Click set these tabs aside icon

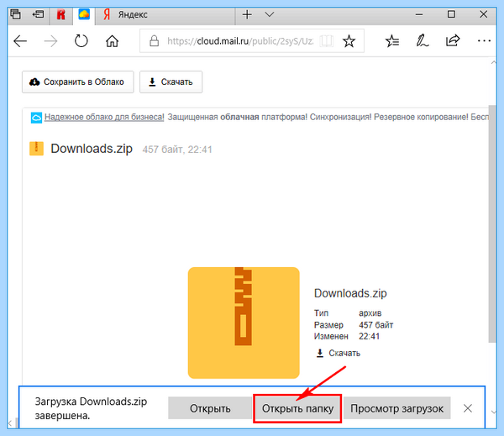coord(38,14)
